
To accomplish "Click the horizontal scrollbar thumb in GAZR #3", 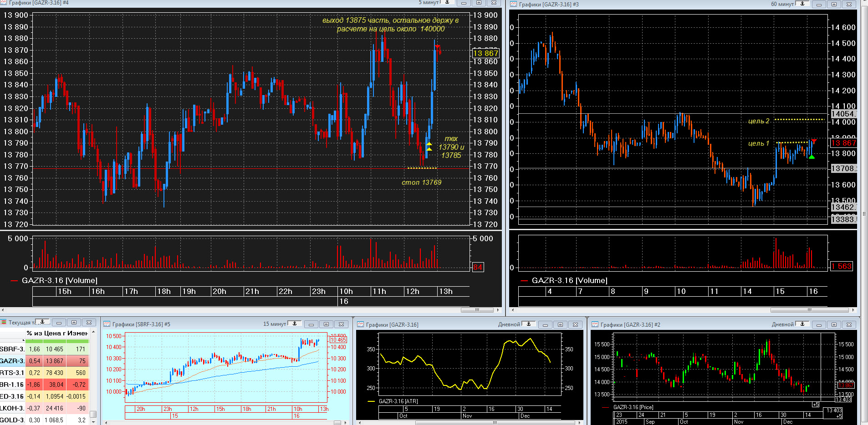I will (x=809, y=310).
